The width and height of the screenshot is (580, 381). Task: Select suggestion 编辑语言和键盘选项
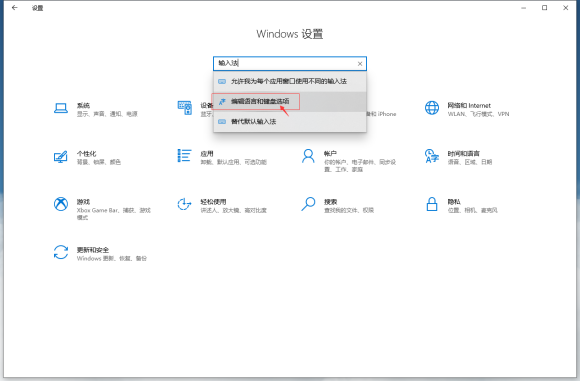pos(290,101)
